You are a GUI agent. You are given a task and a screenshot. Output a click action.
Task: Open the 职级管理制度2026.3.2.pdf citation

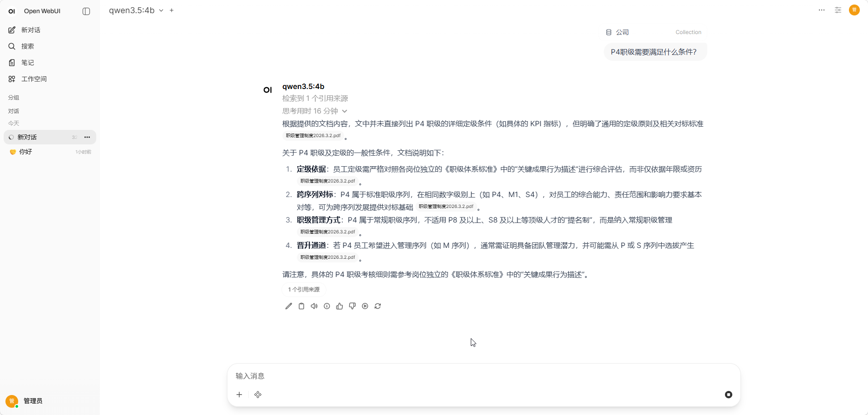point(313,135)
